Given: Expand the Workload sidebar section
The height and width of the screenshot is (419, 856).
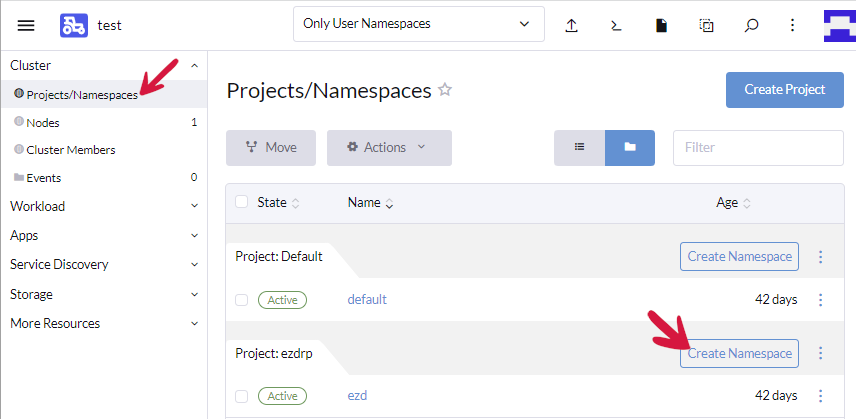Looking at the screenshot, I should tap(103, 206).
